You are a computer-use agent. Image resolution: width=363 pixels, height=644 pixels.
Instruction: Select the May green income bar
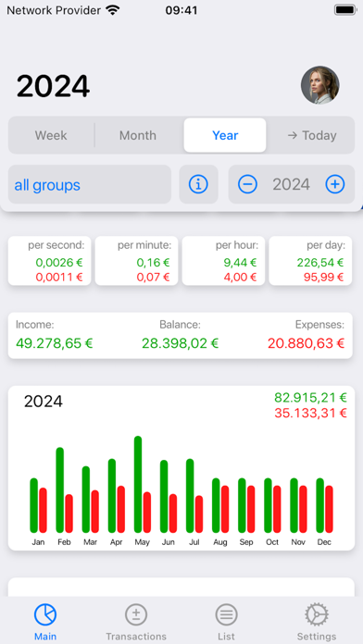coord(138,484)
